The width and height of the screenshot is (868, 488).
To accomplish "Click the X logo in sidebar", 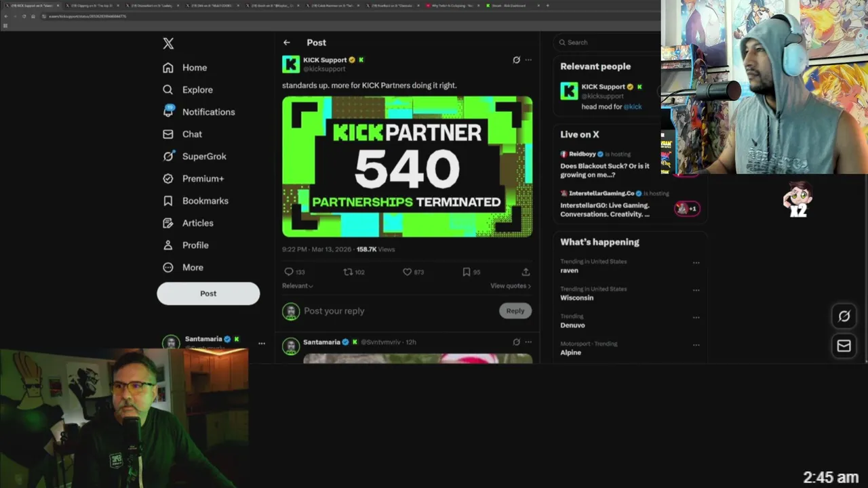I will pos(168,43).
